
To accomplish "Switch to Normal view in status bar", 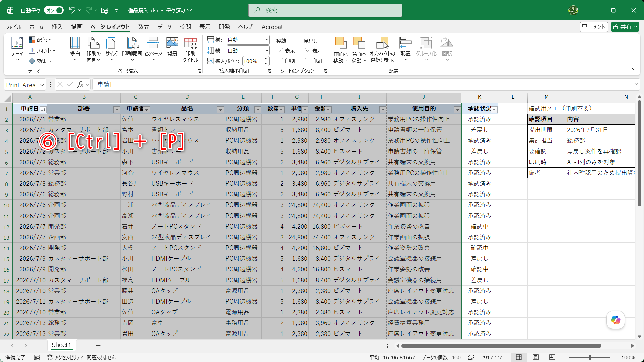I will point(519,357).
